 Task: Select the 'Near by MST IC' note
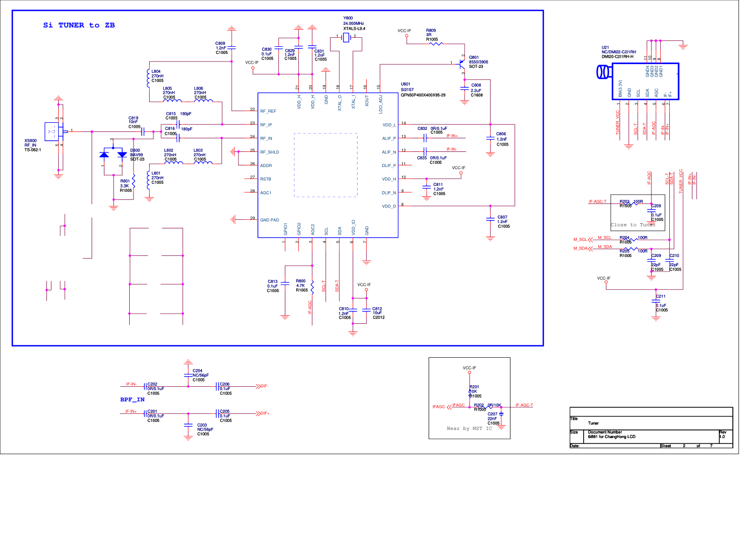click(x=470, y=429)
